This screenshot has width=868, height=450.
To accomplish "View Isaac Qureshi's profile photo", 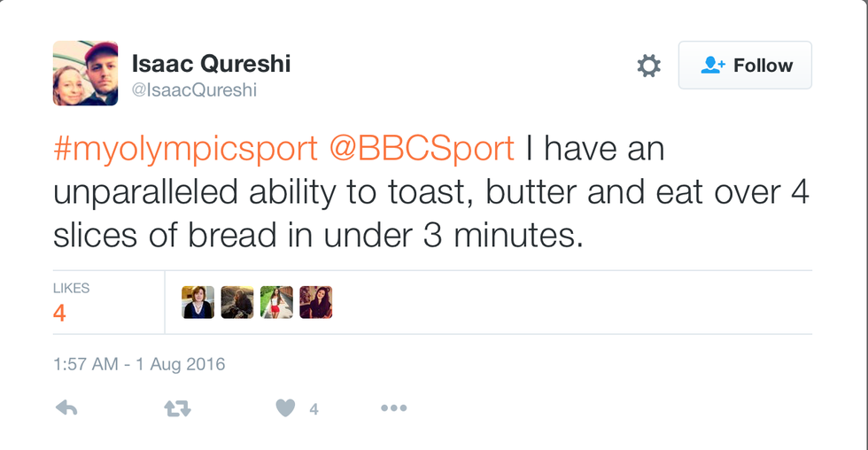I will [x=85, y=74].
